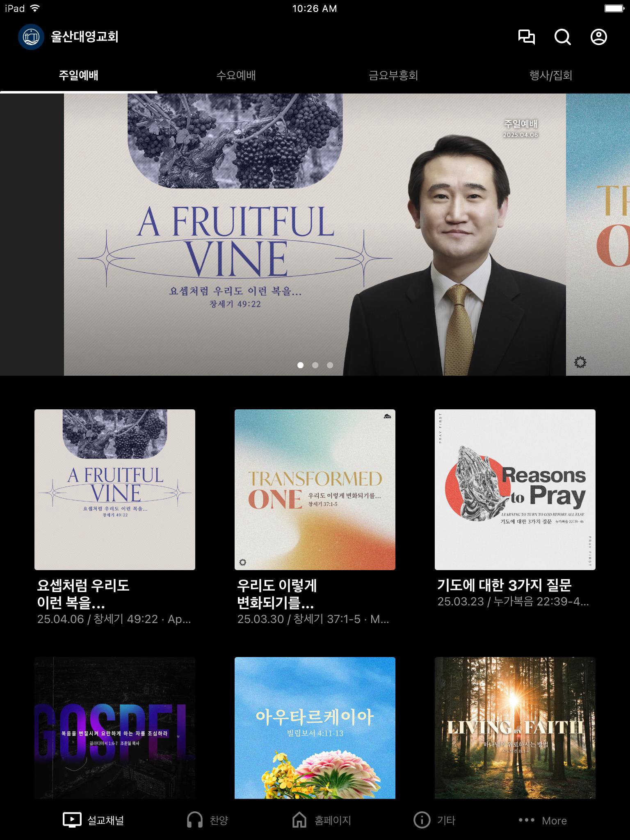The width and height of the screenshot is (630, 840).
Task: Tap the 요셉처럼 우리도 이런 복을 title
Action: pyautogui.click(x=83, y=593)
